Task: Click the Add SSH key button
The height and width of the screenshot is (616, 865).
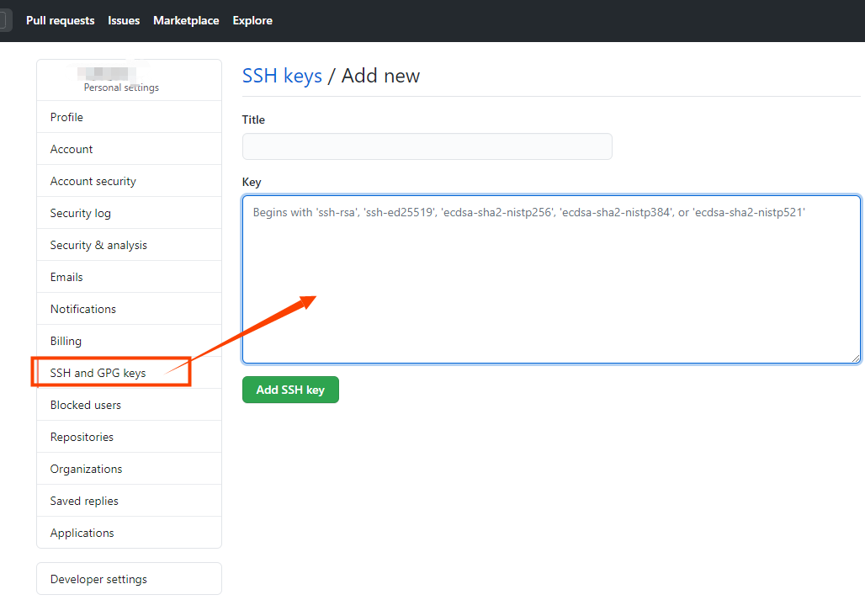Action: click(x=291, y=390)
